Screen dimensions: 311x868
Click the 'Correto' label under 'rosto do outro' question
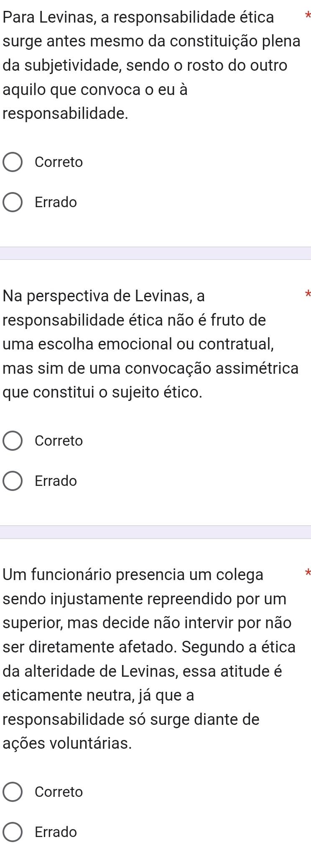coord(59,162)
